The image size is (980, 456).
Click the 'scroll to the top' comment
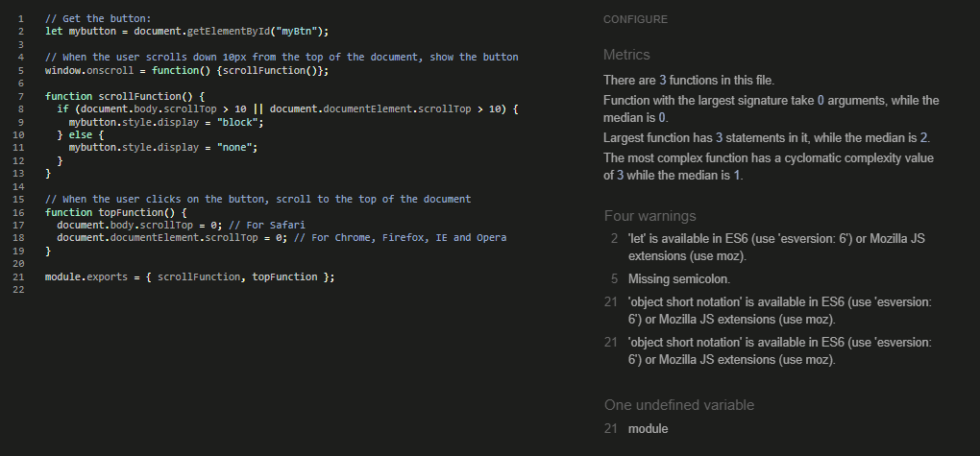click(258, 200)
